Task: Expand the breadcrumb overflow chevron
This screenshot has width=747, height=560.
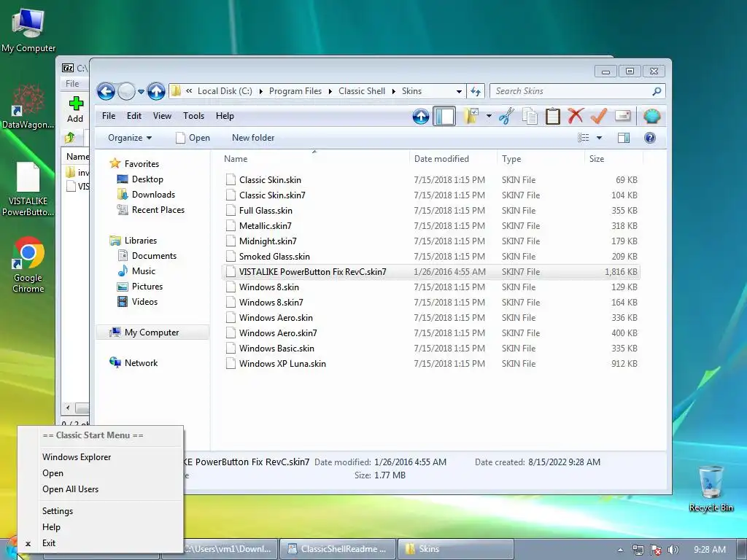Action: click(189, 90)
